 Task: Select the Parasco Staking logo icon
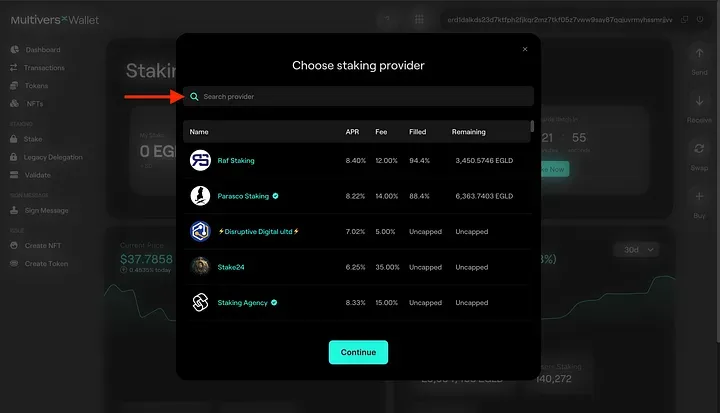(200, 196)
